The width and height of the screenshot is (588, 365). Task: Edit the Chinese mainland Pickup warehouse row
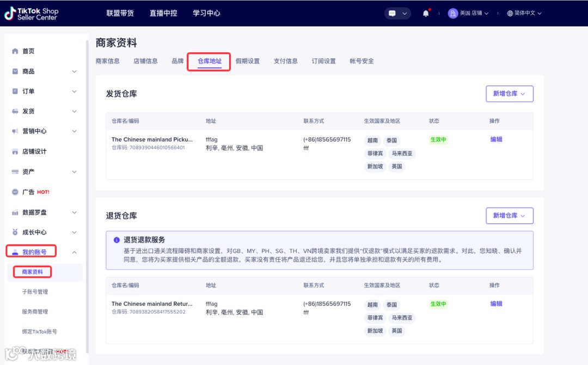(496, 139)
